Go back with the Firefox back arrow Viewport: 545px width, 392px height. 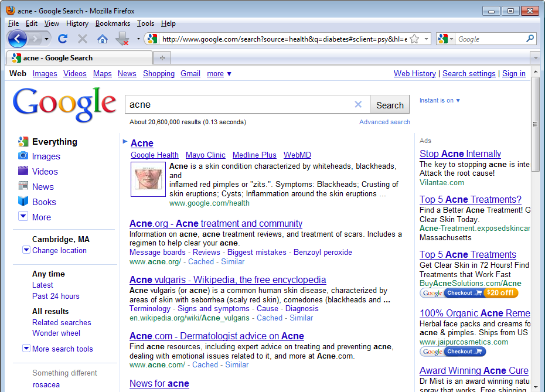pyautogui.click(x=17, y=39)
